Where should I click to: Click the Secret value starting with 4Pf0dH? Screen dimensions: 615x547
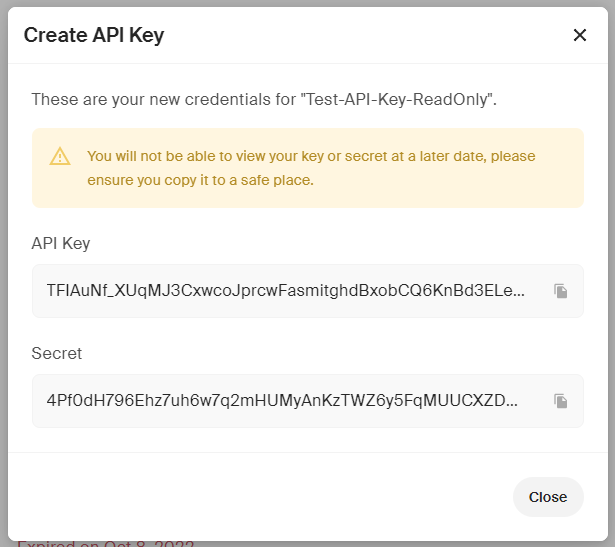click(x=281, y=401)
